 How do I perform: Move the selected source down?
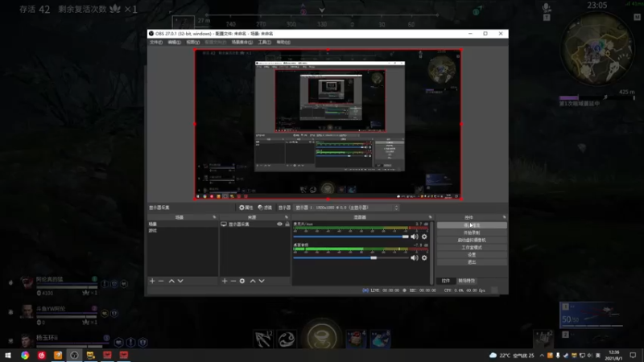click(x=262, y=281)
